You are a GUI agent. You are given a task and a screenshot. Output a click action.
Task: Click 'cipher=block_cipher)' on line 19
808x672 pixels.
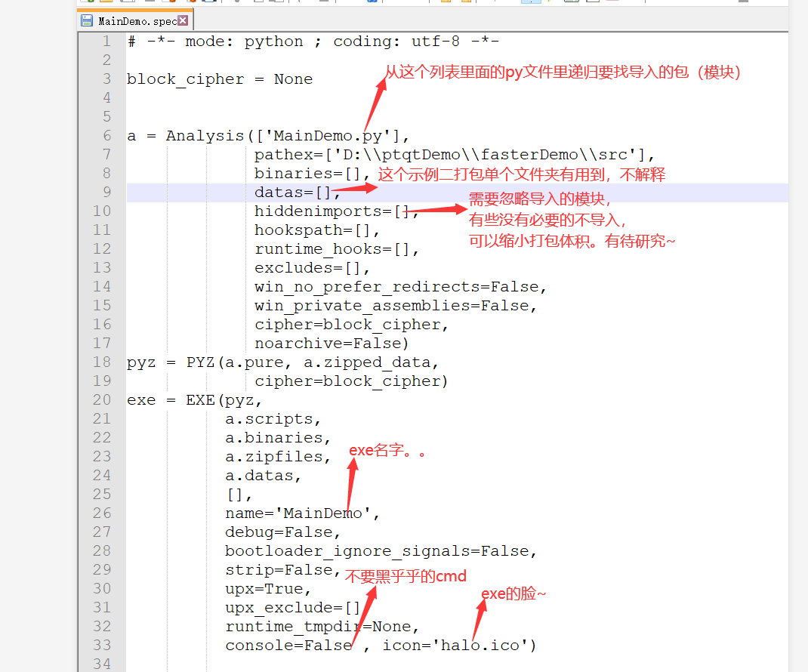351,382
